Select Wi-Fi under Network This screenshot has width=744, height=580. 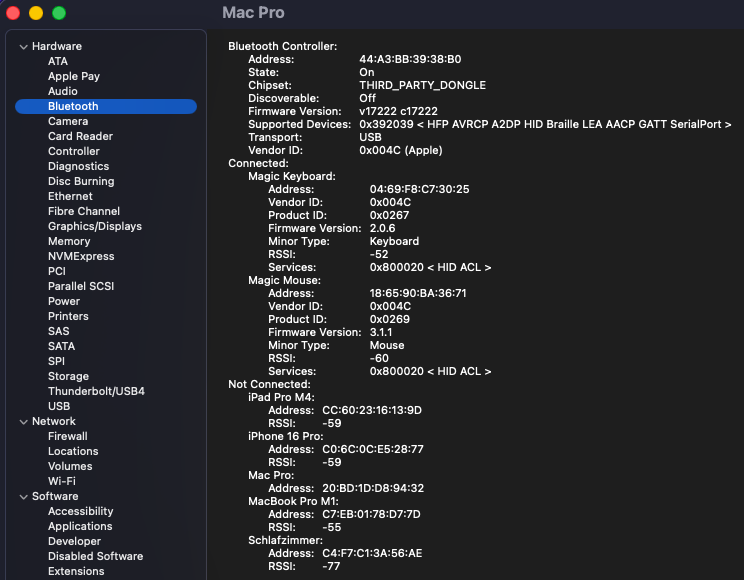pos(62,481)
